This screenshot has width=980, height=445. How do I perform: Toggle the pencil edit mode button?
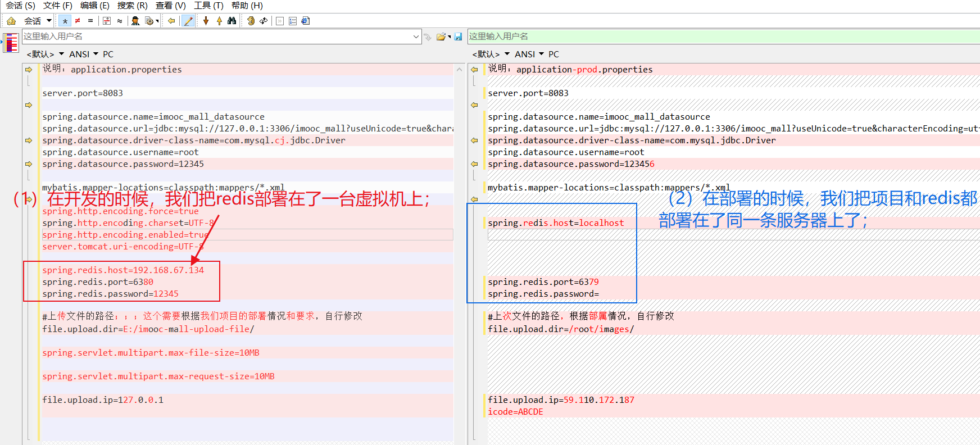188,21
